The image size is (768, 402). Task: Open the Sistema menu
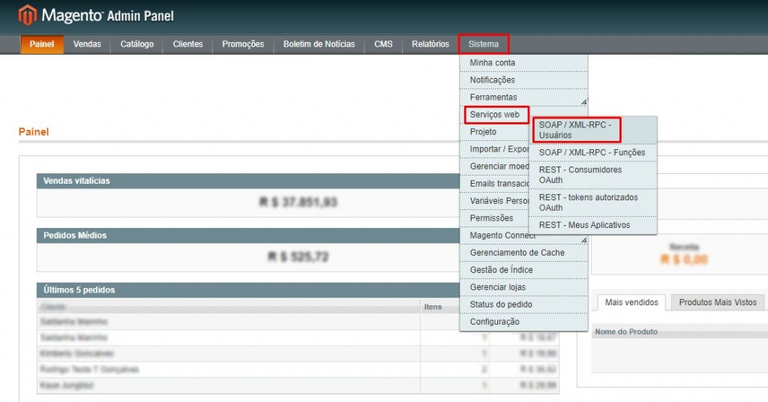[x=483, y=44]
